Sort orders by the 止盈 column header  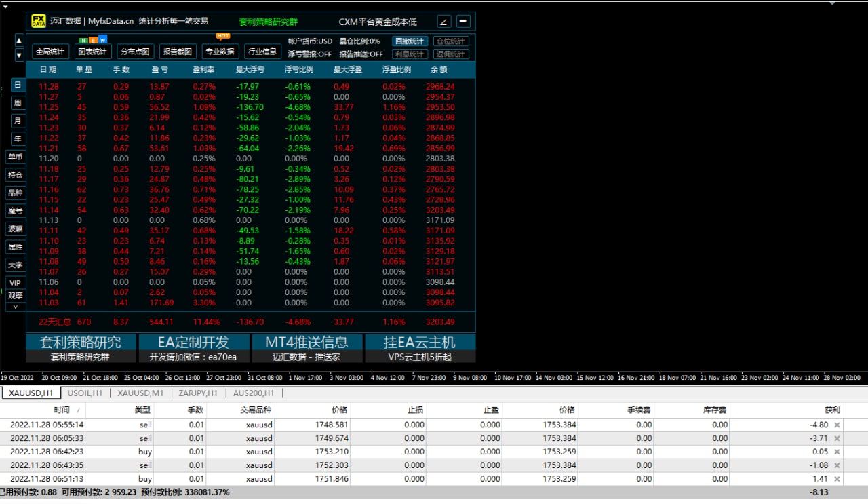point(463,410)
